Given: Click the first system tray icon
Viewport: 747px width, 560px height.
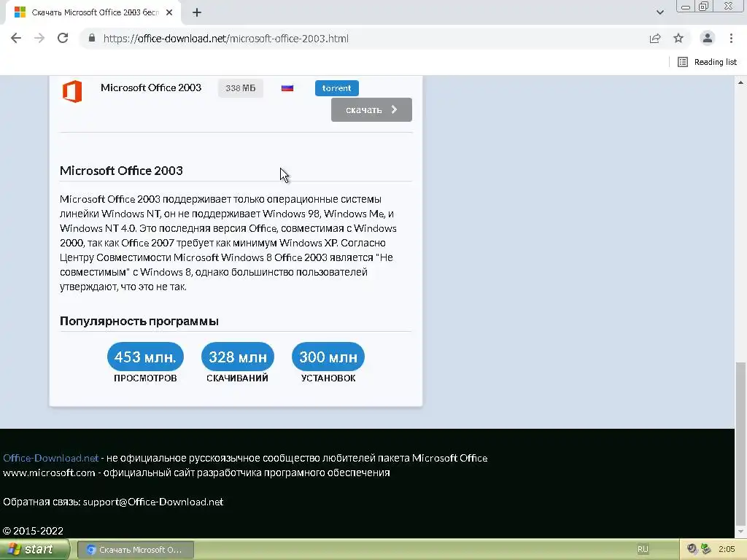Looking at the screenshot, I should click(692, 549).
